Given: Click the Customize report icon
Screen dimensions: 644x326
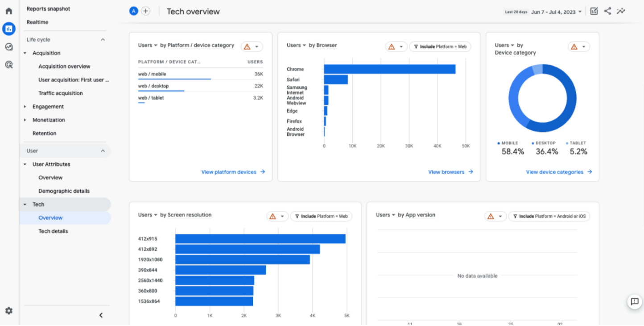Looking at the screenshot, I should pos(594,12).
